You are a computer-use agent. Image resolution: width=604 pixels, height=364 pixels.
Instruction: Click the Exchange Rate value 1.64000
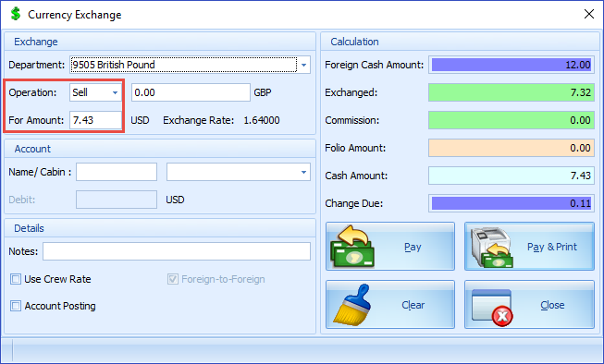[262, 120]
